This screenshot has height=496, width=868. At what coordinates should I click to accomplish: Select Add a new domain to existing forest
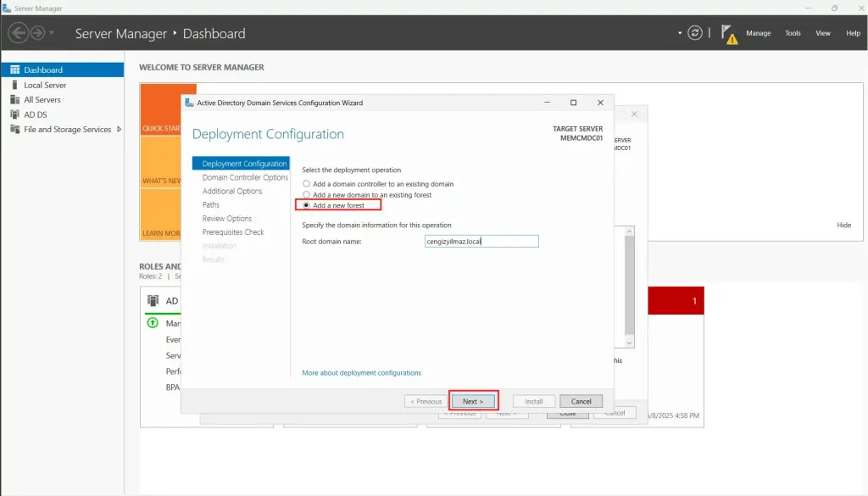tap(307, 195)
